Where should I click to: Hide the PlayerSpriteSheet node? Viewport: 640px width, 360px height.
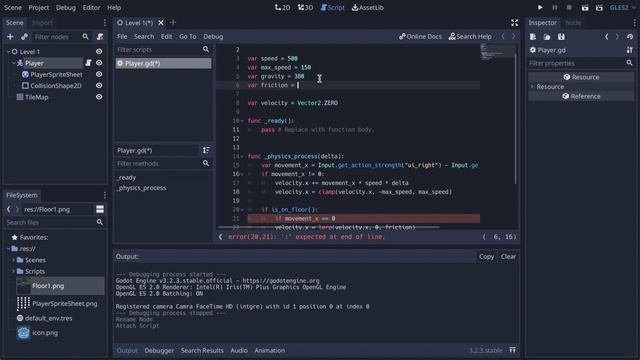pos(99,74)
